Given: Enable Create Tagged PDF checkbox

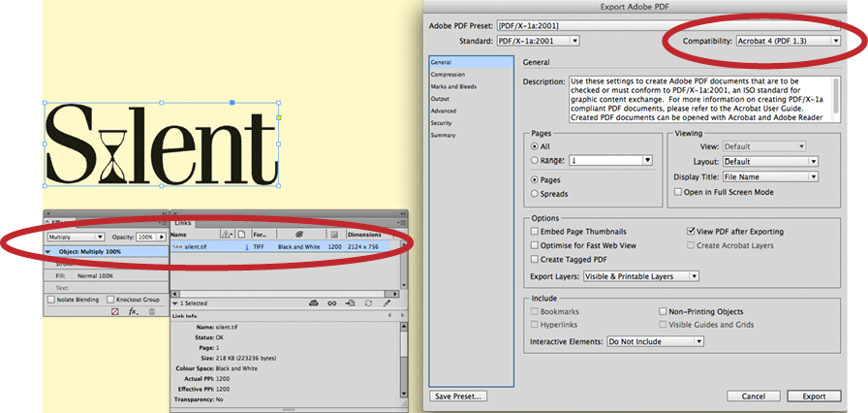Looking at the screenshot, I should tap(535, 259).
